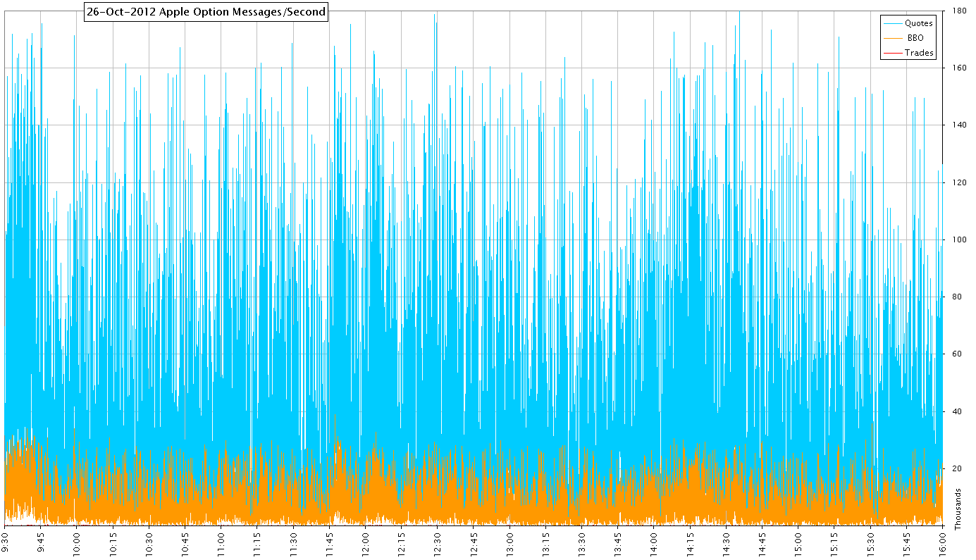Select the Trades legend entry
976x560 pixels.
click(919, 53)
